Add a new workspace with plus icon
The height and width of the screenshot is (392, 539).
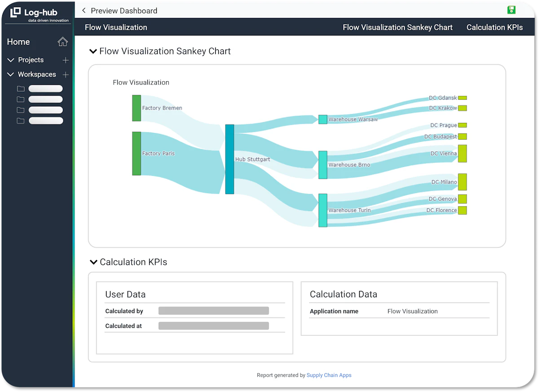(x=66, y=75)
